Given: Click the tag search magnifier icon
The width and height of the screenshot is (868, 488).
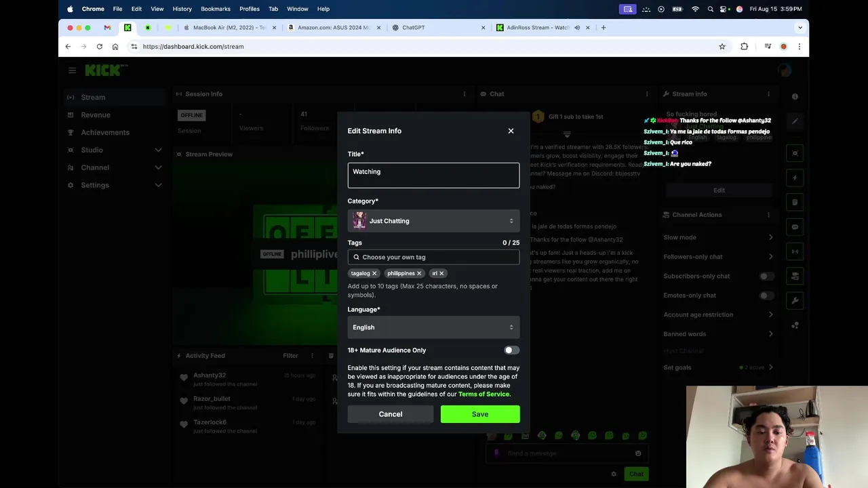Looking at the screenshot, I should pos(356,257).
